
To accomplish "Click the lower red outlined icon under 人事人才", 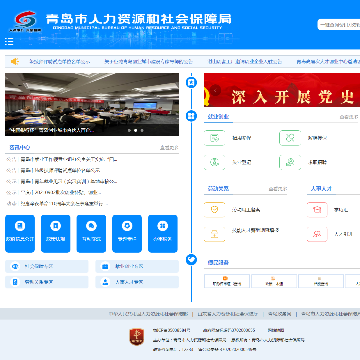I will 317,234.
